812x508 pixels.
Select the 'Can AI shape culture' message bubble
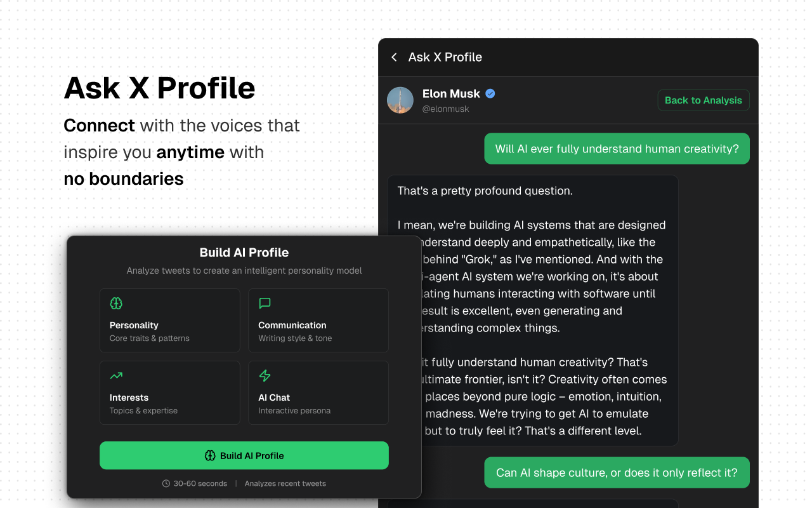point(617,472)
